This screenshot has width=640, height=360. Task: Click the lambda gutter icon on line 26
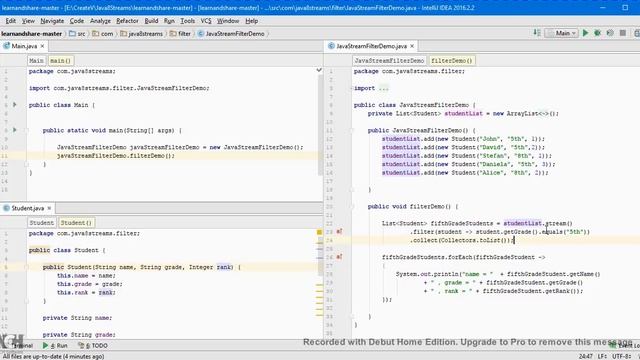[339, 257]
